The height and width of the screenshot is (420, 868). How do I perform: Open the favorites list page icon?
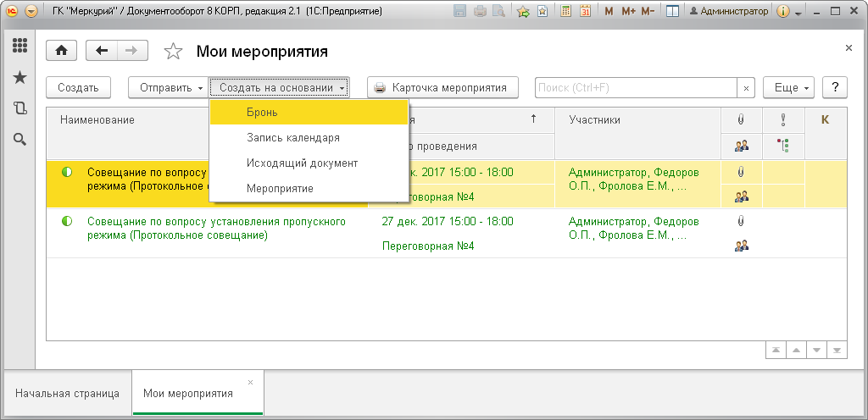[x=542, y=11]
